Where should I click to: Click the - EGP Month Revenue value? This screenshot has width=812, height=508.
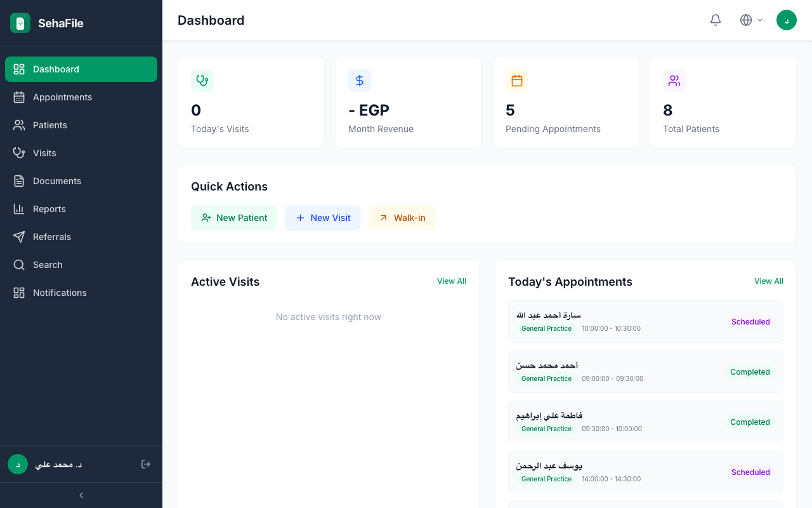(x=369, y=110)
